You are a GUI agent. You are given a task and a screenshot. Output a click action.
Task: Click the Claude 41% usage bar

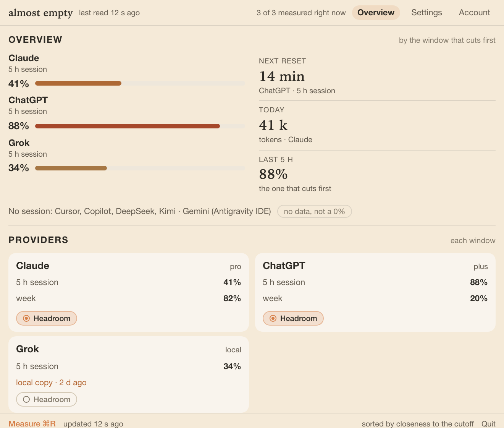(140, 83)
